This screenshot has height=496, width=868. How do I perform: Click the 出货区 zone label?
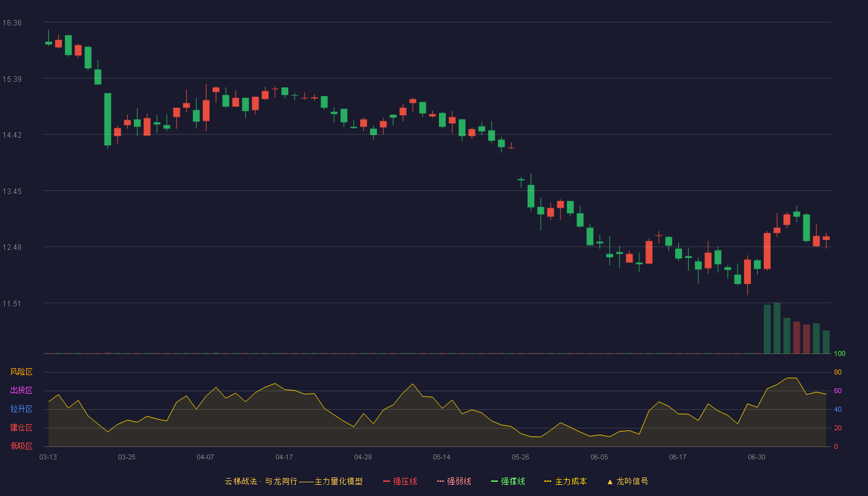(21, 391)
